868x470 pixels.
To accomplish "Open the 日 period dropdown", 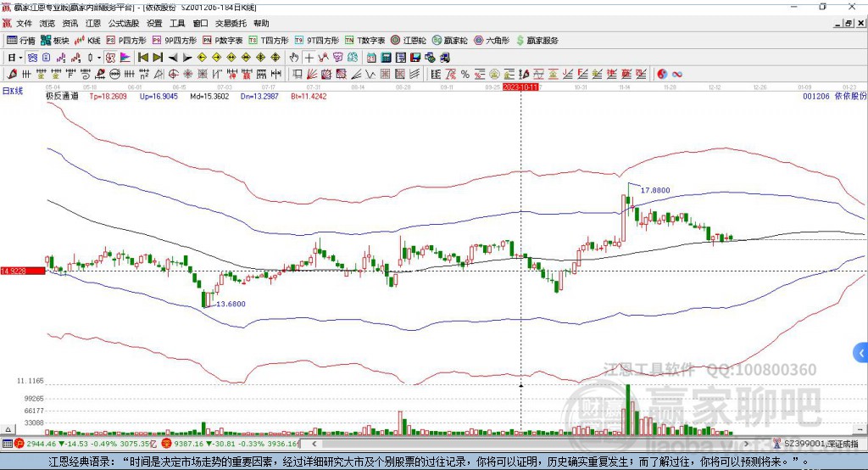I will [x=20, y=58].
